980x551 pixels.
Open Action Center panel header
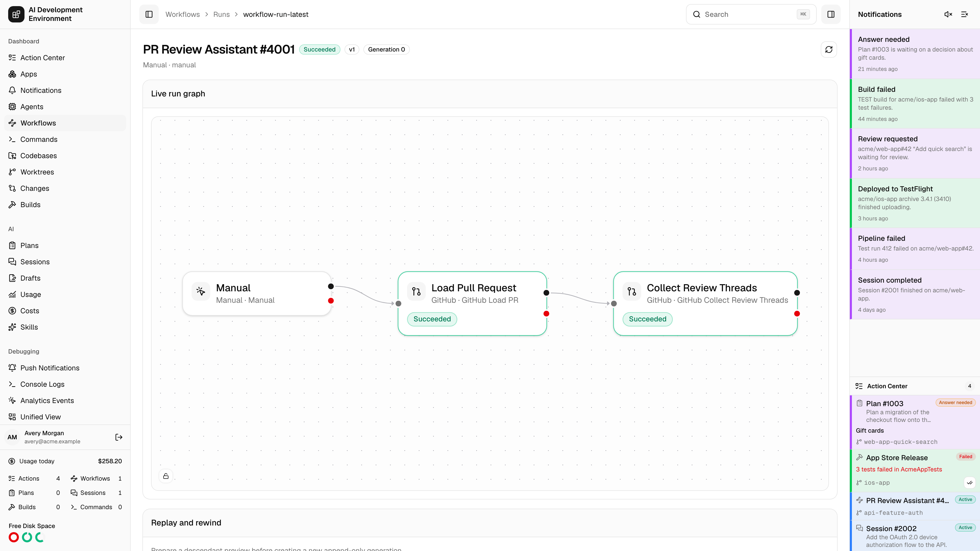pos(915,386)
